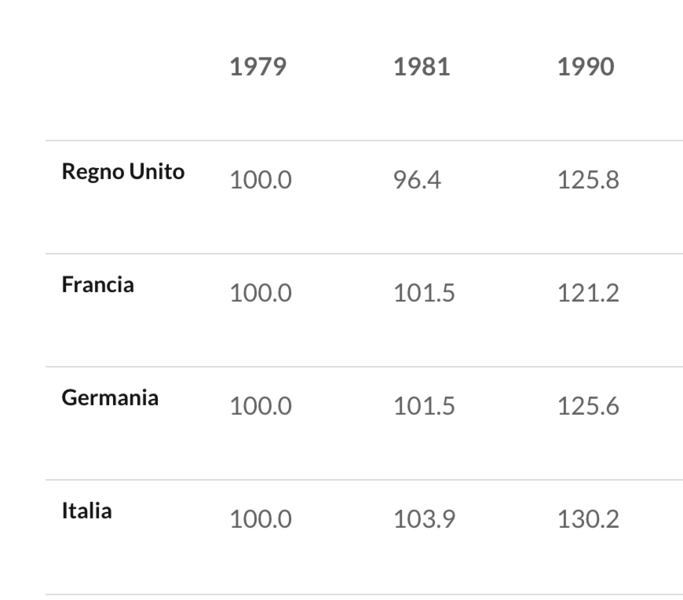
Task: Select Germania's 1981 value 101.5
Action: tap(424, 407)
